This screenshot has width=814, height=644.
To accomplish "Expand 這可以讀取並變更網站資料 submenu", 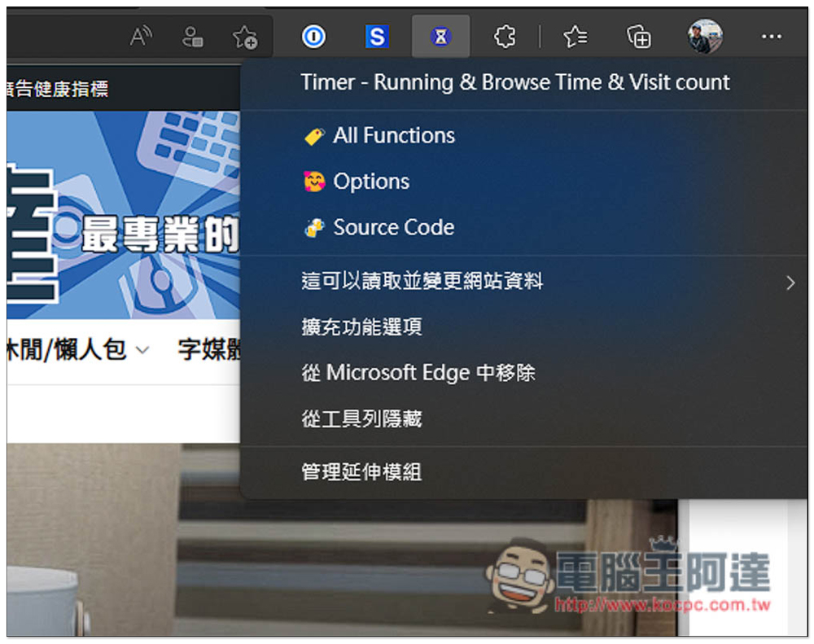I will 523,282.
